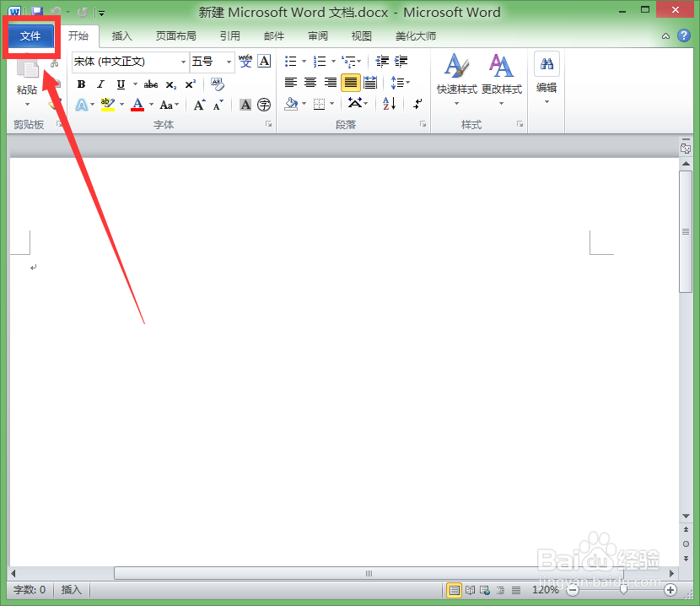Open Word help question mark
This screenshot has height=606, width=700.
click(683, 35)
